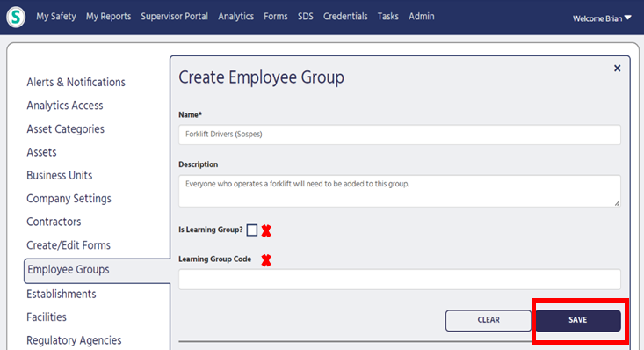Screen dimensions: 644x350
Task: Save the employee group
Action: click(x=578, y=320)
